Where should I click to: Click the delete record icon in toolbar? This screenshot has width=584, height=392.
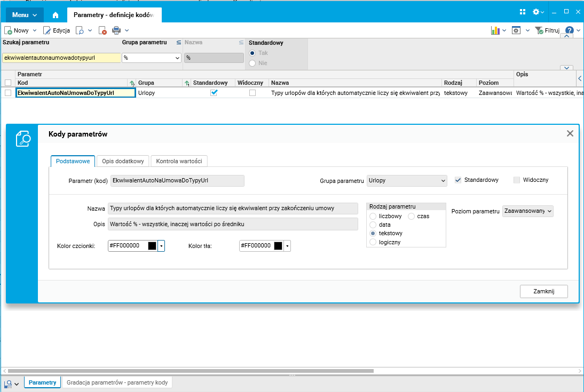102,30
